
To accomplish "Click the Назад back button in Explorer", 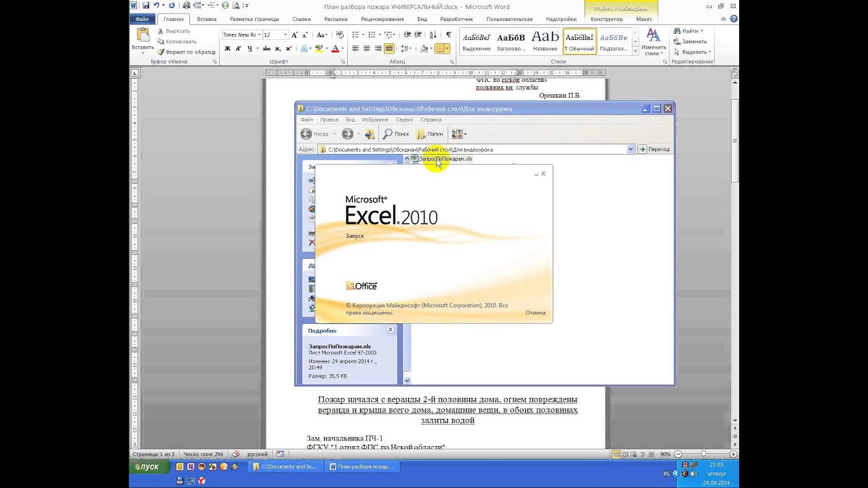I will [315, 134].
